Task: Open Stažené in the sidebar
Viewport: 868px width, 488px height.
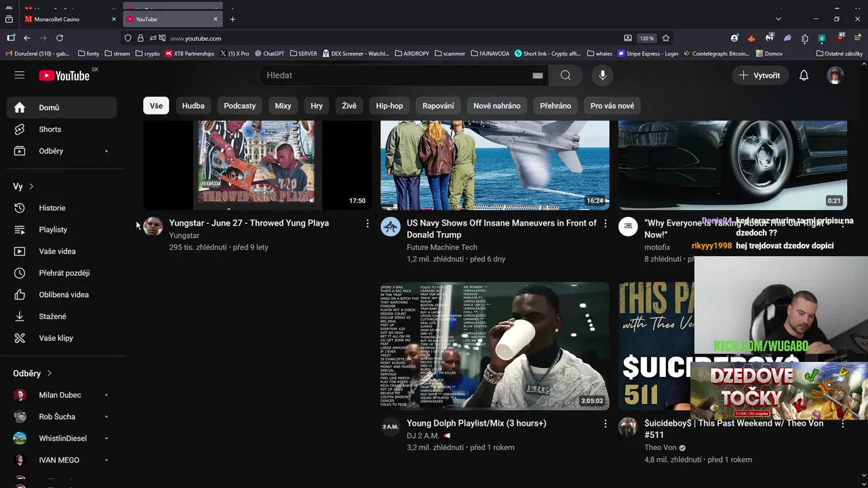Action: [62, 317]
